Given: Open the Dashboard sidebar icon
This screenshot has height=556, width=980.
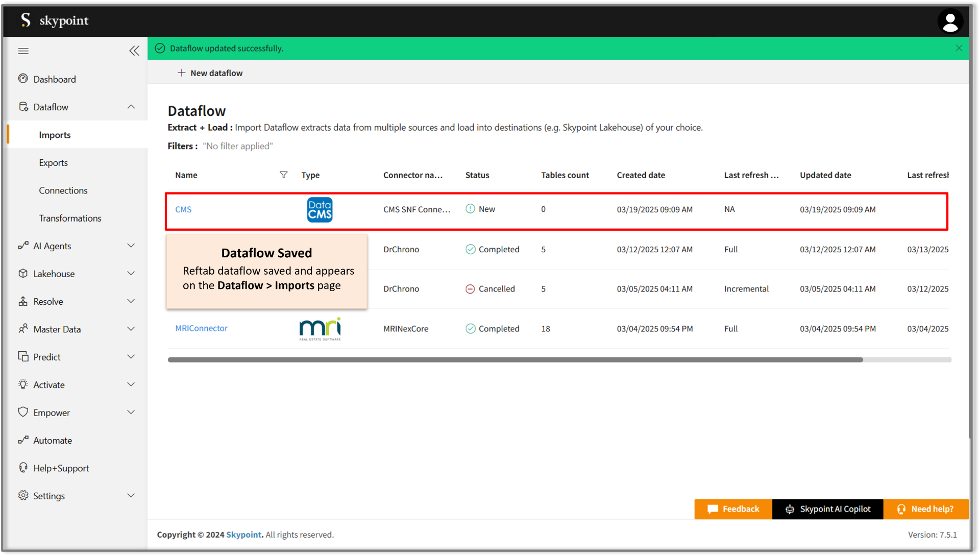Looking at the screenshot, I should (23, 79).
